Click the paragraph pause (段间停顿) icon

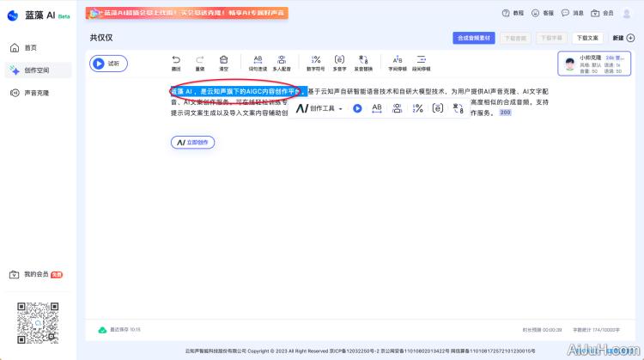click(x=421, y=62)
